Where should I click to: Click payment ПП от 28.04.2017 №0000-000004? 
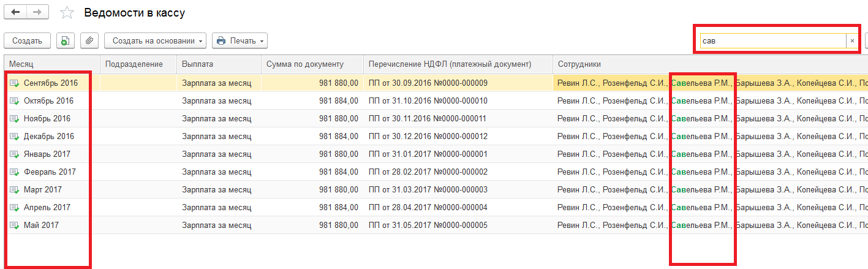coord(428,207)
